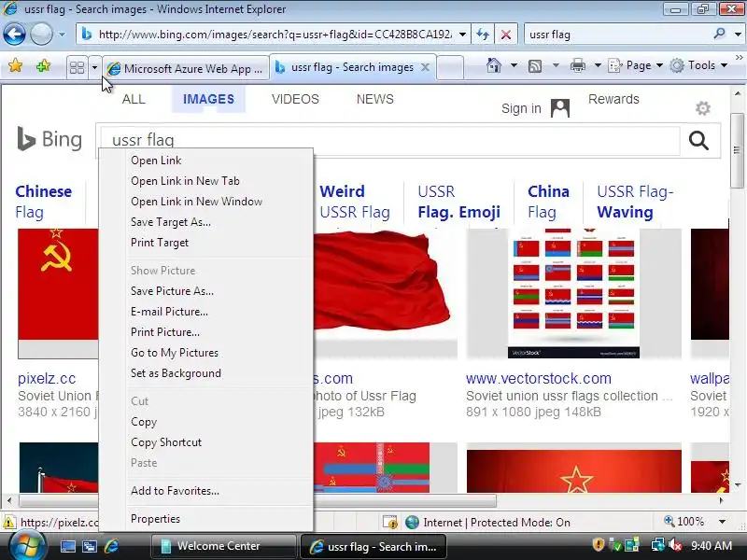Click the browser search box showing ussr flag
Screen dimensions: 747x560
617,35
